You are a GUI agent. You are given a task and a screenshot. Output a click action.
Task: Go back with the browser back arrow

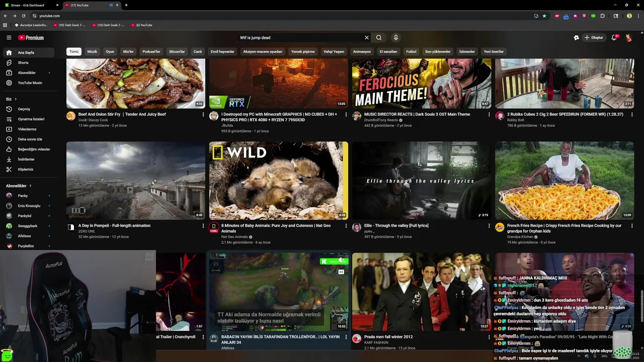(x=6, y=16)
